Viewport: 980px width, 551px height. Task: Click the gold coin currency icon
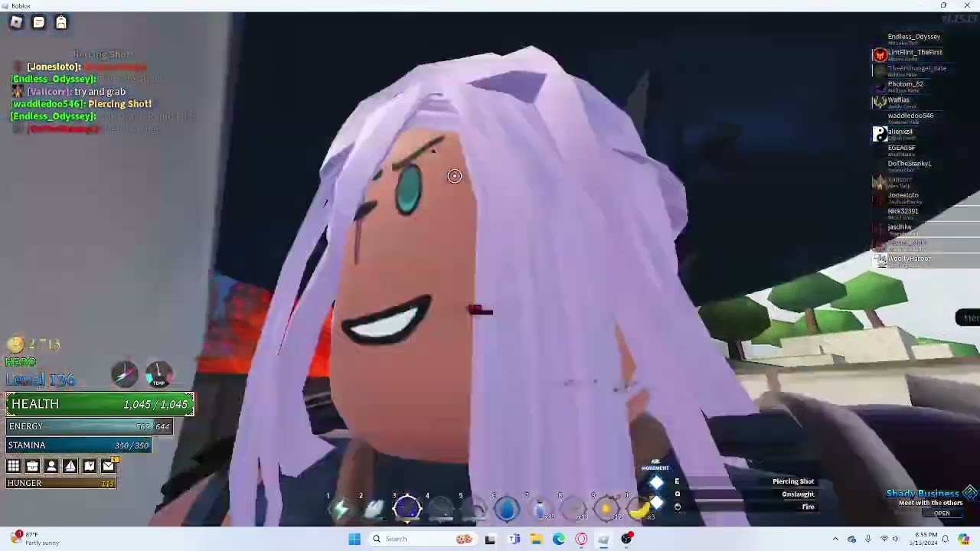tap(15, 345)
